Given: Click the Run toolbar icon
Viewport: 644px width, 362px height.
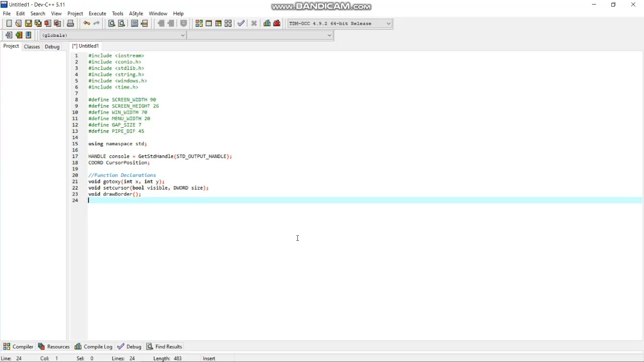Looking at the screenshot, I should [x=209, y=24].
